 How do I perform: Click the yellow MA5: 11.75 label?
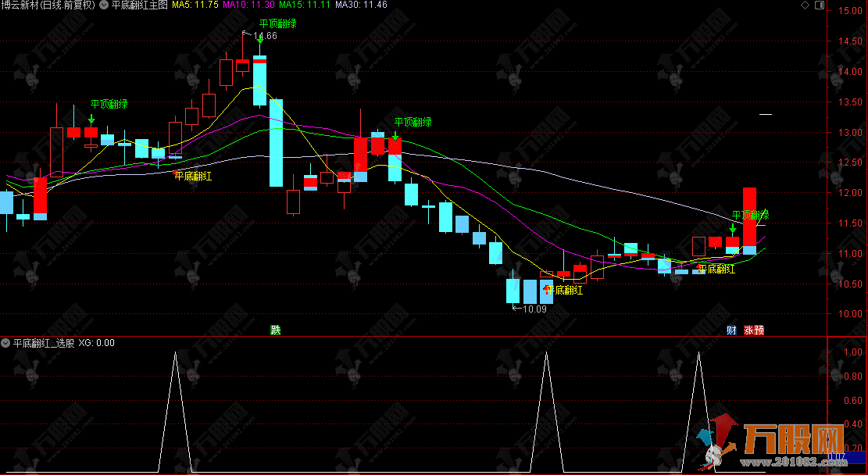195,5
